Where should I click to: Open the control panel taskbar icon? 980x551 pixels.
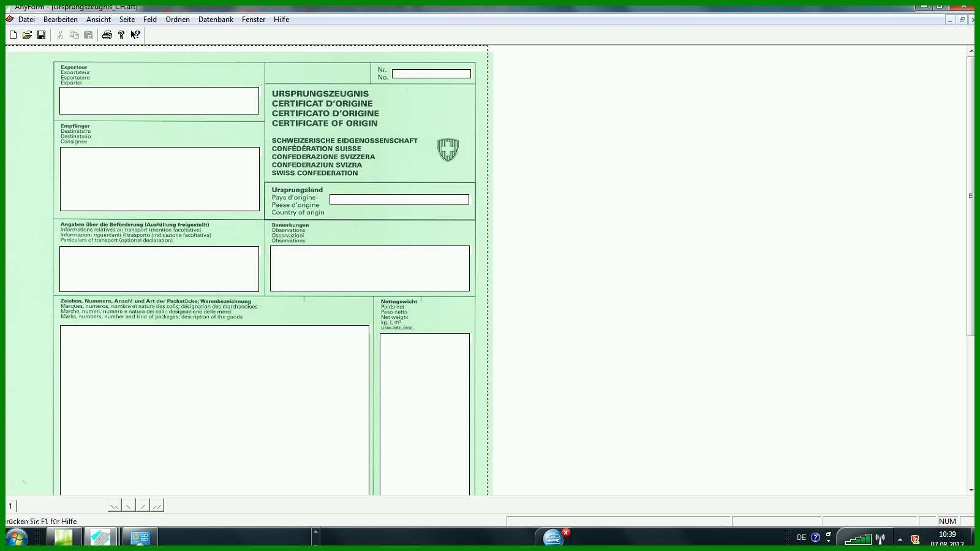pyautogui.click(x=140, y=537)
